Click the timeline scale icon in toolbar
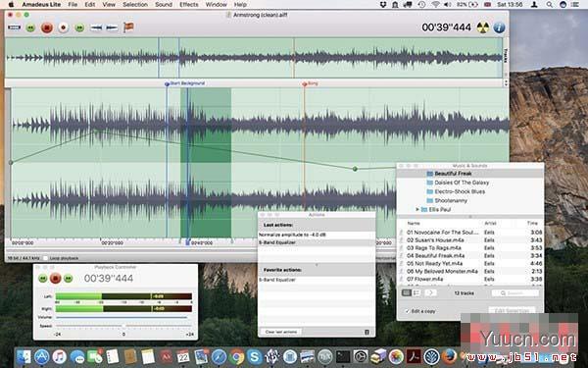 14,27
